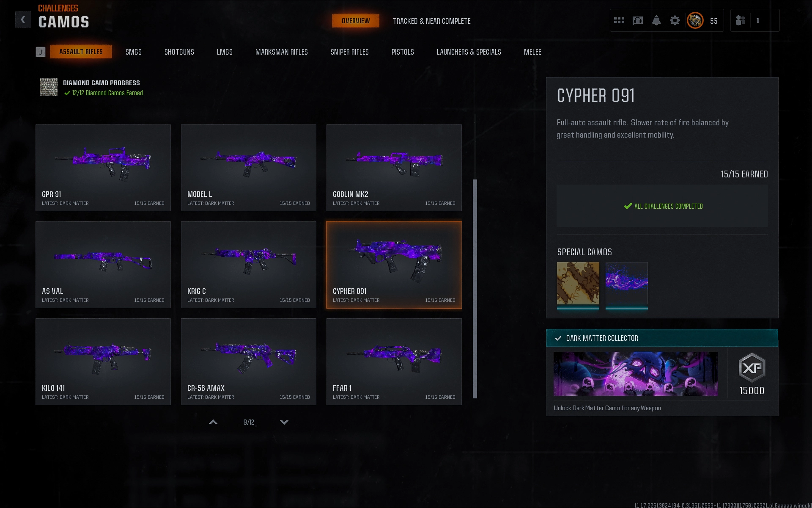Open Launchers & Specials tab
Screen dimensions: 812x508
469,52
